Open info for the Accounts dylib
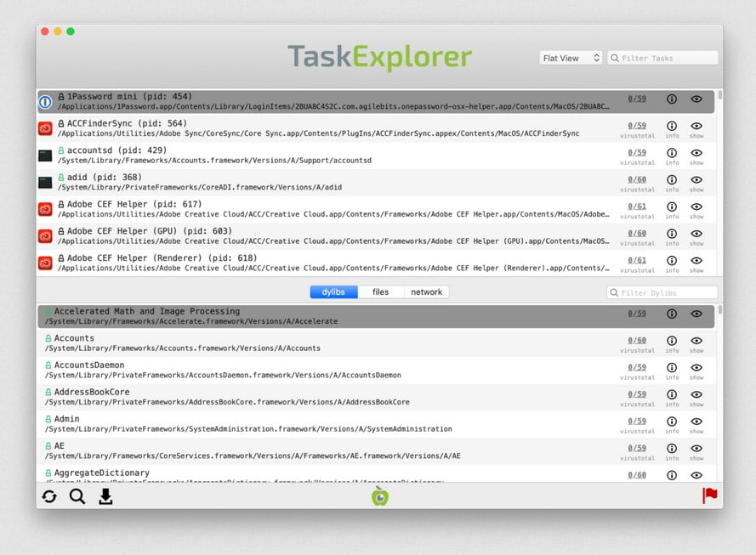Image resolution: width=756 pixels, height=555 pixels. [x=672, y=341]
